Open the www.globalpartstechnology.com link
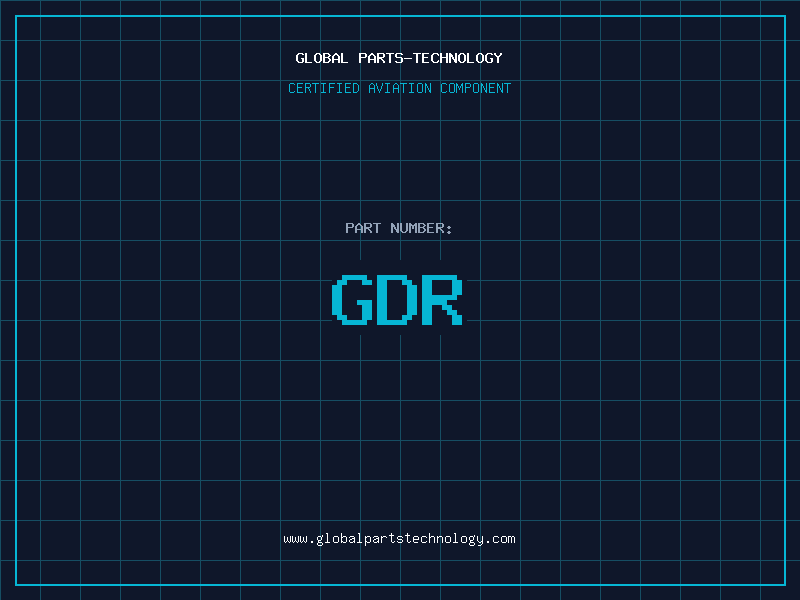800x600 pixels. pyautogui.click(x=399, y=538)
